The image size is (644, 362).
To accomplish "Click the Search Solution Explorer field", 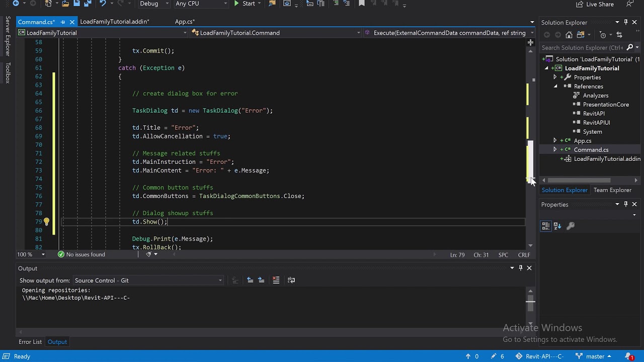I will coord(582,48).
